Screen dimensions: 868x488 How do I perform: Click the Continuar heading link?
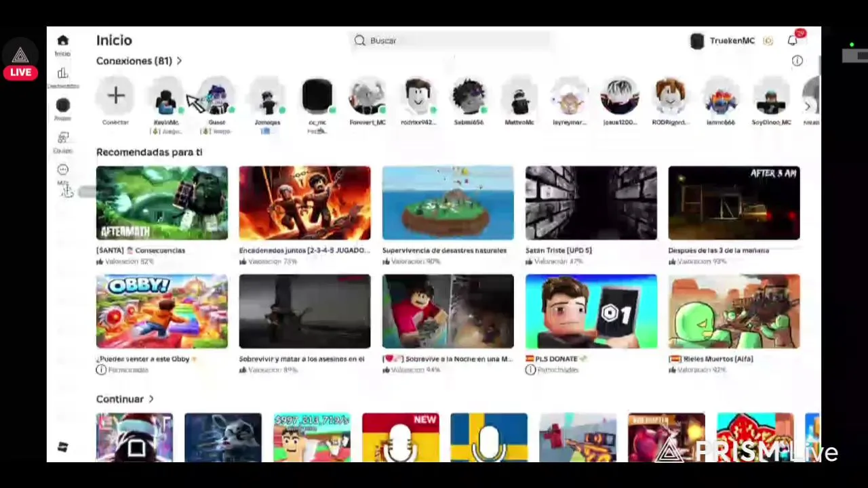click(120, 399)
